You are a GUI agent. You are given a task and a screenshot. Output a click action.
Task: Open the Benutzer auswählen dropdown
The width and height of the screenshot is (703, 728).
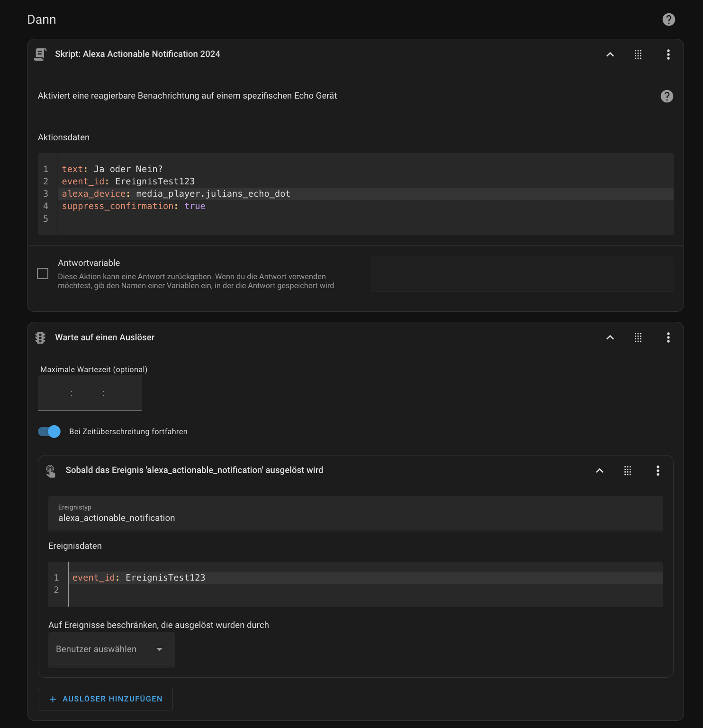tap(111, 649)
